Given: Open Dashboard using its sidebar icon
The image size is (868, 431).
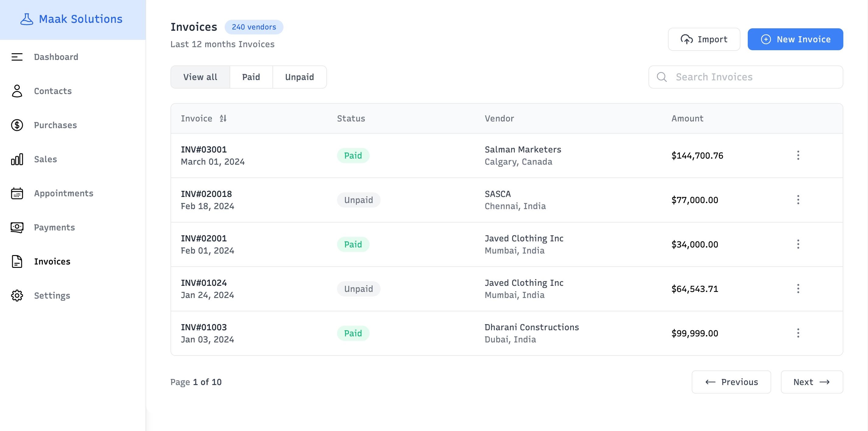Looking at the screenshot, I should point(16,57).
